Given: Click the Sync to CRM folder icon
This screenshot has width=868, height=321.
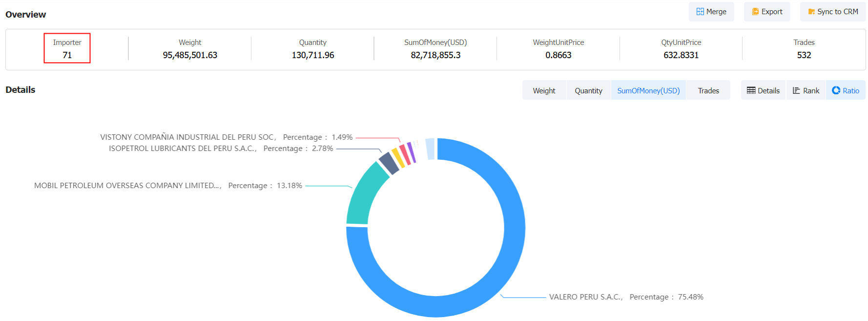Looking at the screenshot, I should 811,12.
